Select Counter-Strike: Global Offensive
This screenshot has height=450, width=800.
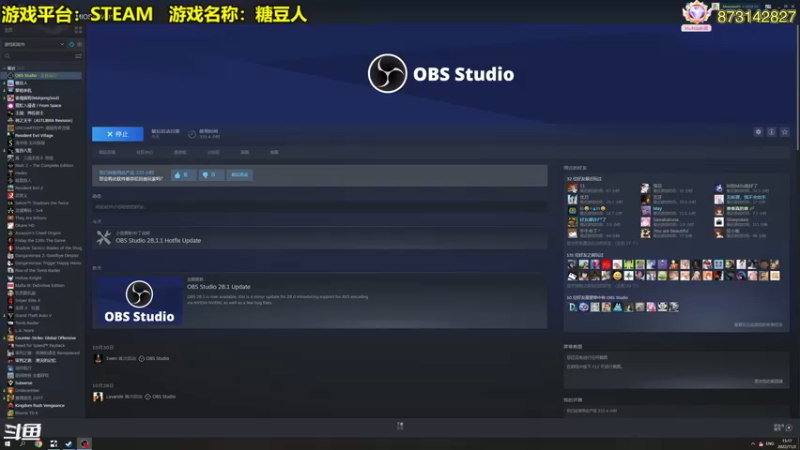coord(45,338)
